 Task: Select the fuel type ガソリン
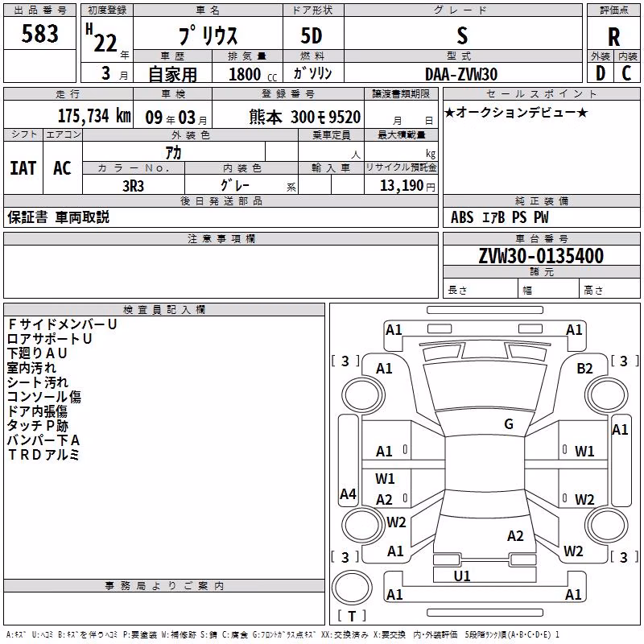(312, 73)
